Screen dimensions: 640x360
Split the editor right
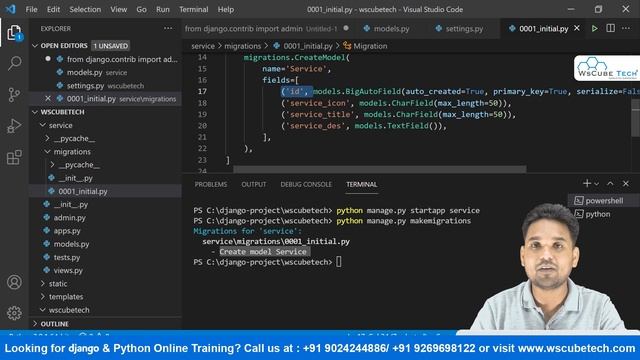point(611,28)
